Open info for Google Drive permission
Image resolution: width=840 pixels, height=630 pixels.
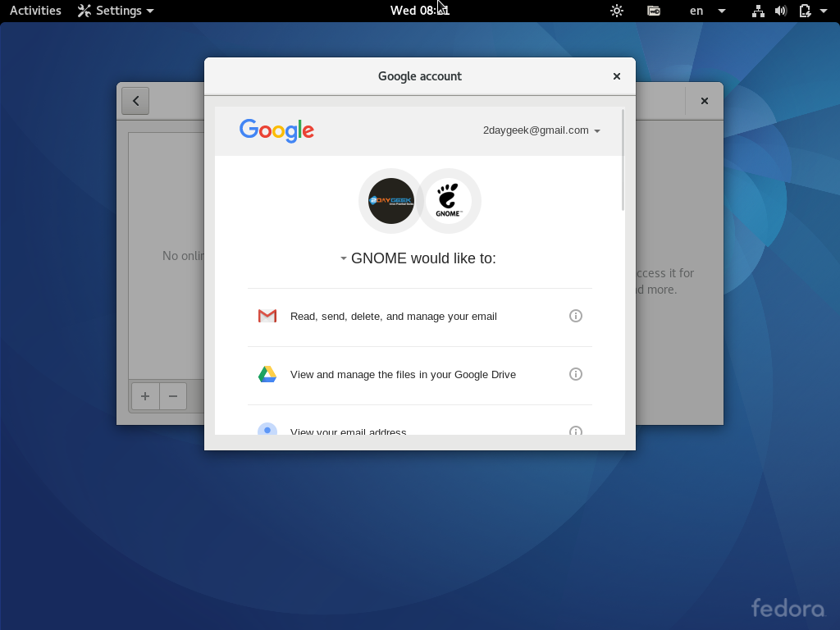[575, 374]
